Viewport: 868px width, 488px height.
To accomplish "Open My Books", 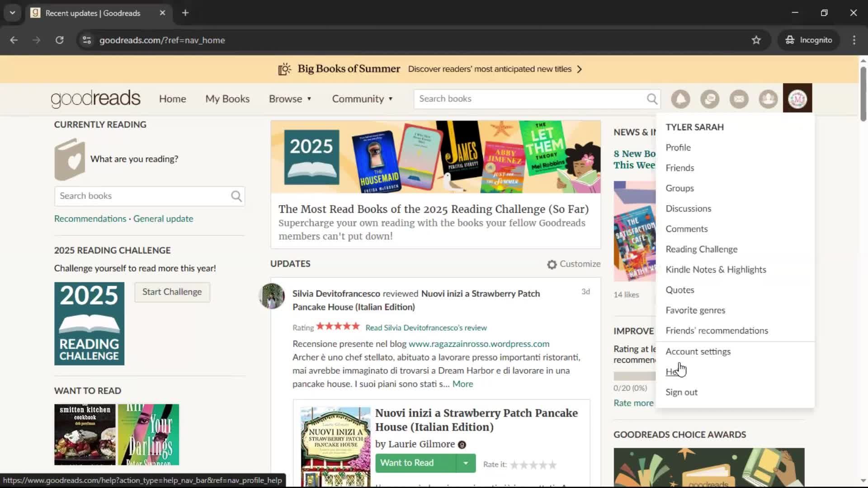I will tap(227, 99).
